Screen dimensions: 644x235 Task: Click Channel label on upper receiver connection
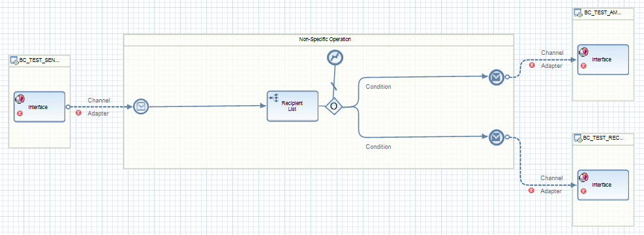pos(552,53)
